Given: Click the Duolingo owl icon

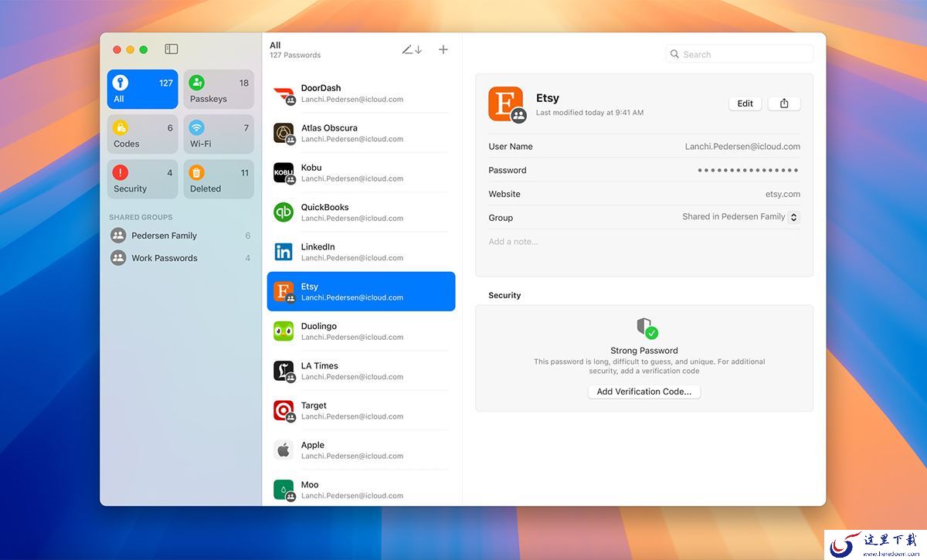Looking at the screenshot, I should point(284,331).
